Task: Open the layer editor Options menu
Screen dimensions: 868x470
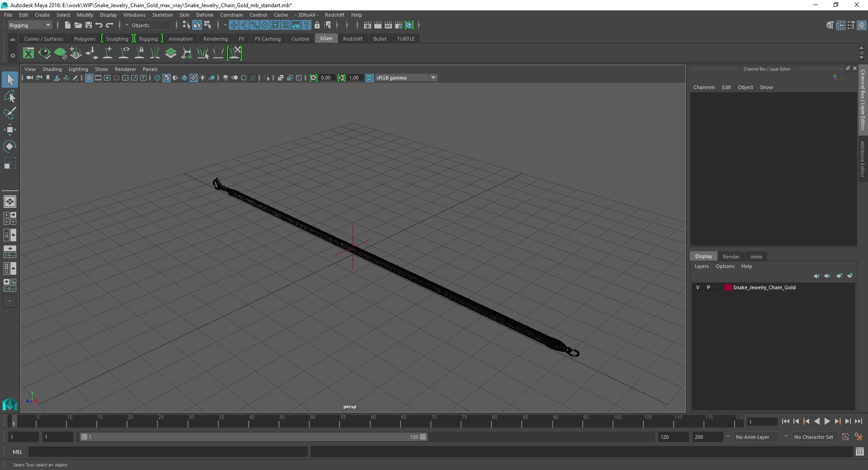Action: pos(725,266)
